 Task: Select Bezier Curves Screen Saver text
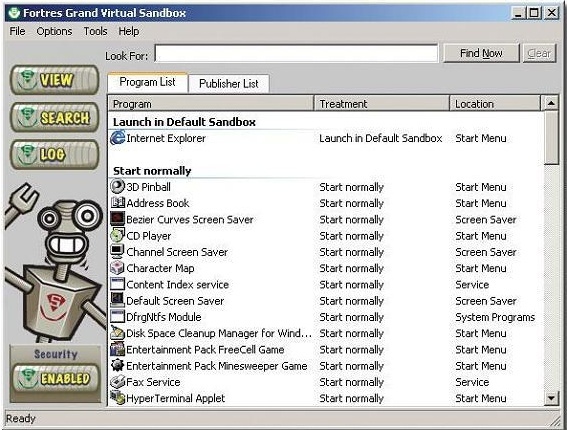click(x=190, y=219)
